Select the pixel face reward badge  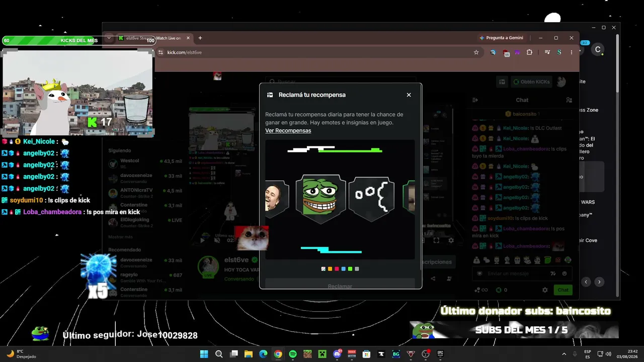tap(371, 199)
